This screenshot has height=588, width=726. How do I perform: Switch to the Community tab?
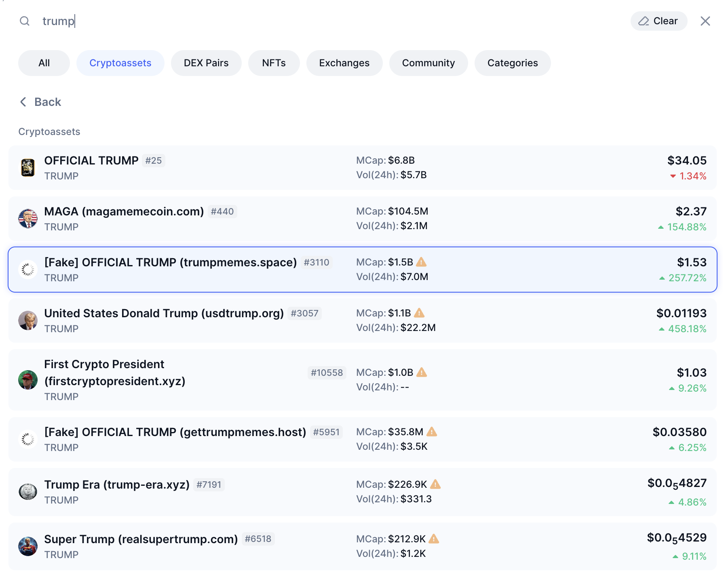pyautogui.click(x=428, y=63)
